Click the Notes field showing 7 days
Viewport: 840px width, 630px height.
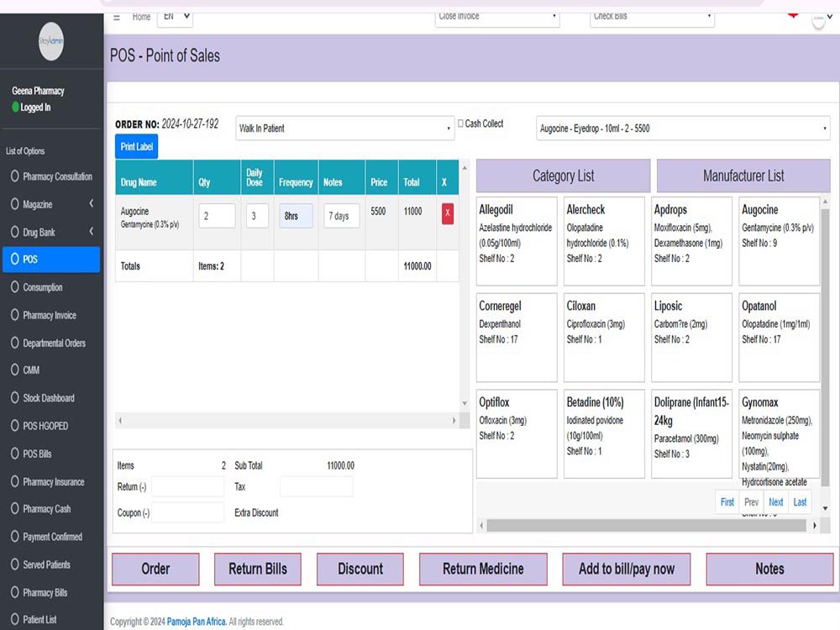coord(341,216)
